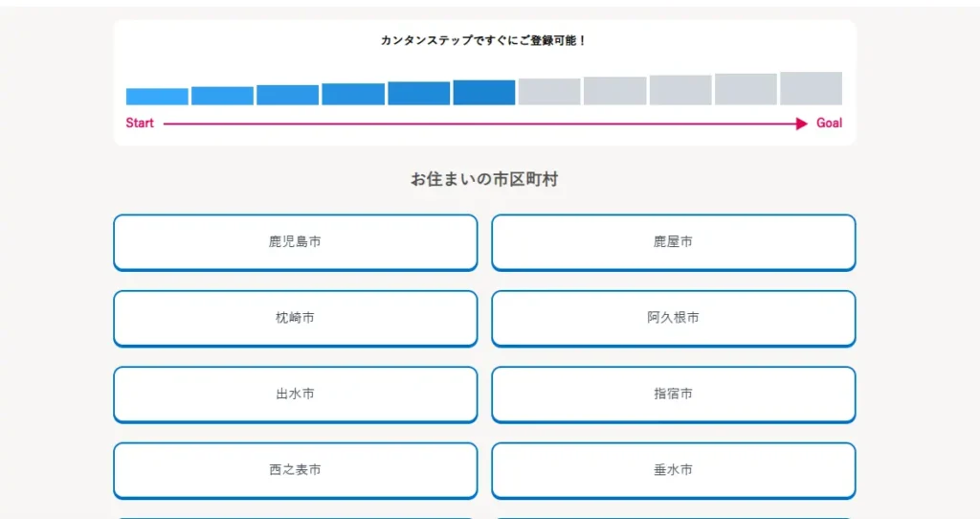Screen dimensions: 980x519
Task: Click the 指宿市 option
Action: tap(673, 395)
